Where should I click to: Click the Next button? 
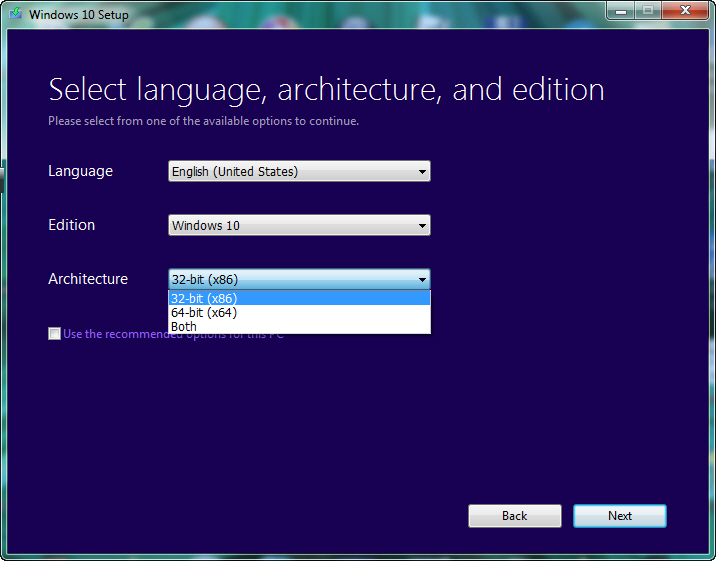[620, 516]
